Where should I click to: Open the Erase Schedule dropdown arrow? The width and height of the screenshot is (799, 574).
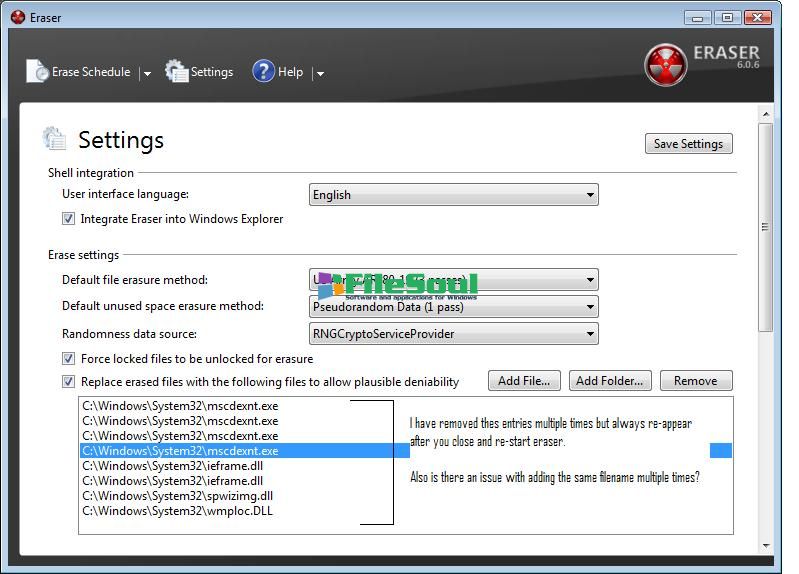(x=147, y=73)
